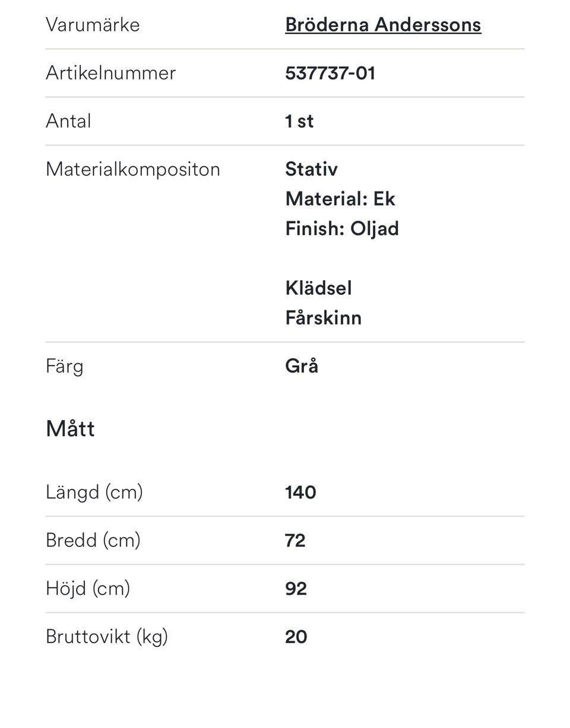Viewport: 570px width, 728px height.
Task: Click the Höjd value 92
Action: tap(296, 589)
